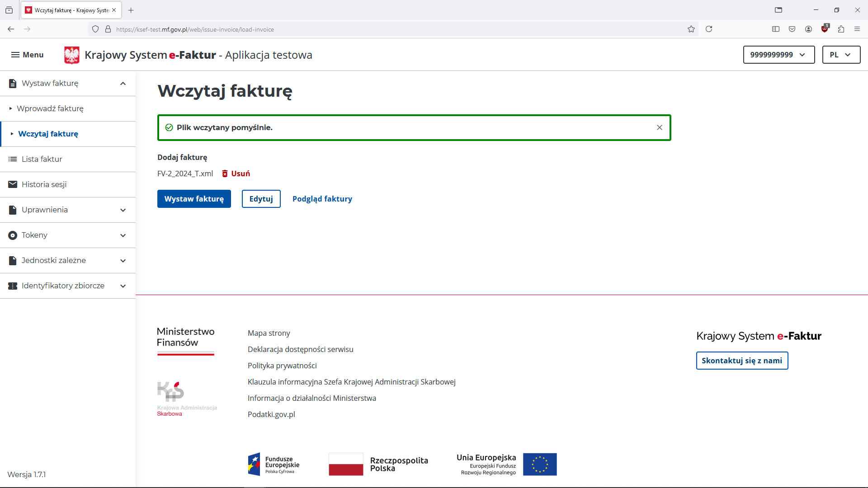Open the hamburger Menu button
The height and width of the screenshot is (488, 868).
click(27, 55)
